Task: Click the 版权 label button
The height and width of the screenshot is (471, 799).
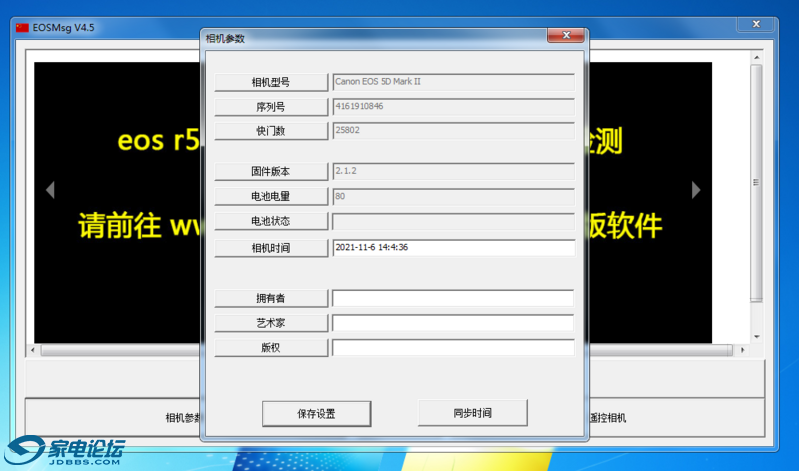Action: (x=271, y=348)
